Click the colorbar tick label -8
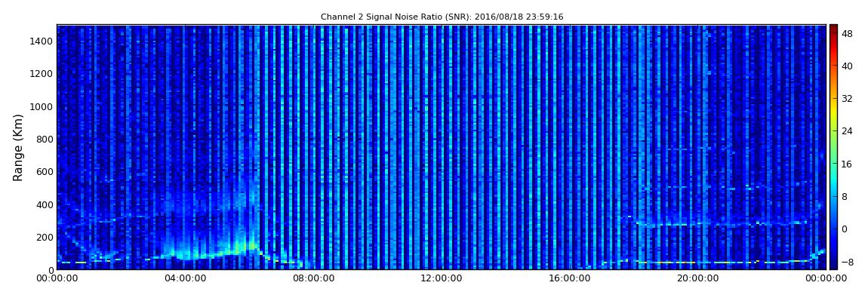Screen dimensions: 868x307 (847, 262)
